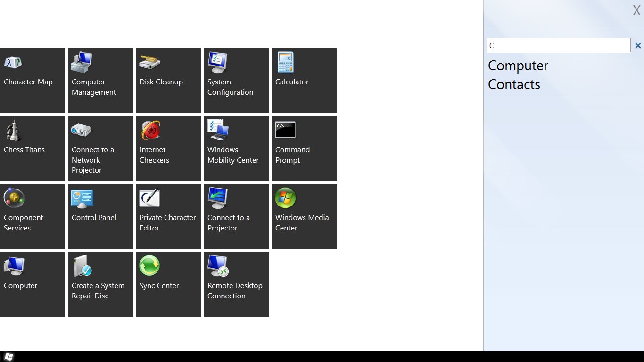Launch Computer Management
This screenshot has width=644, height=362.
click(100, 81)
